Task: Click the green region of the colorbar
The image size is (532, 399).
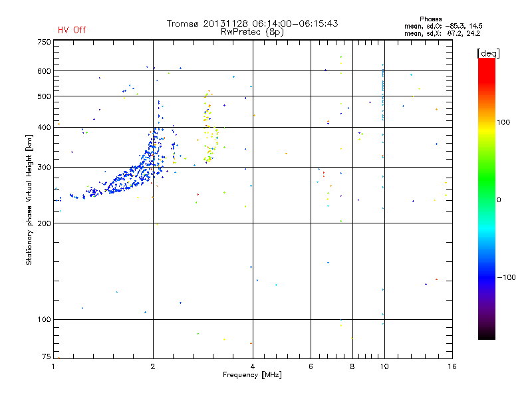Action: (487, 180)
